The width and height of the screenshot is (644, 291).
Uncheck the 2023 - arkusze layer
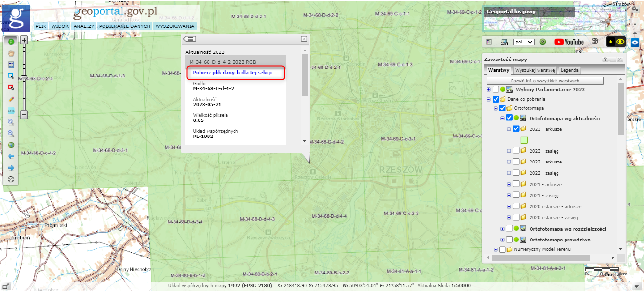[x=516, y=128]
